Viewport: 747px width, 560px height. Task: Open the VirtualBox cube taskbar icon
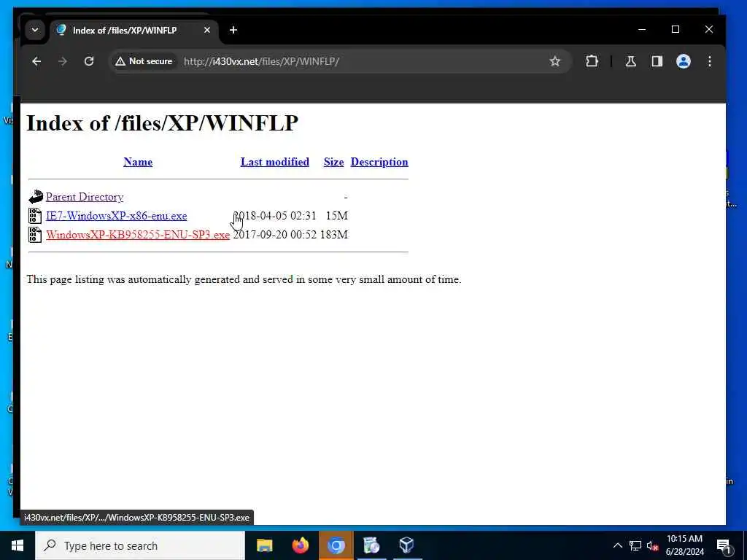[x=406, y=545]
